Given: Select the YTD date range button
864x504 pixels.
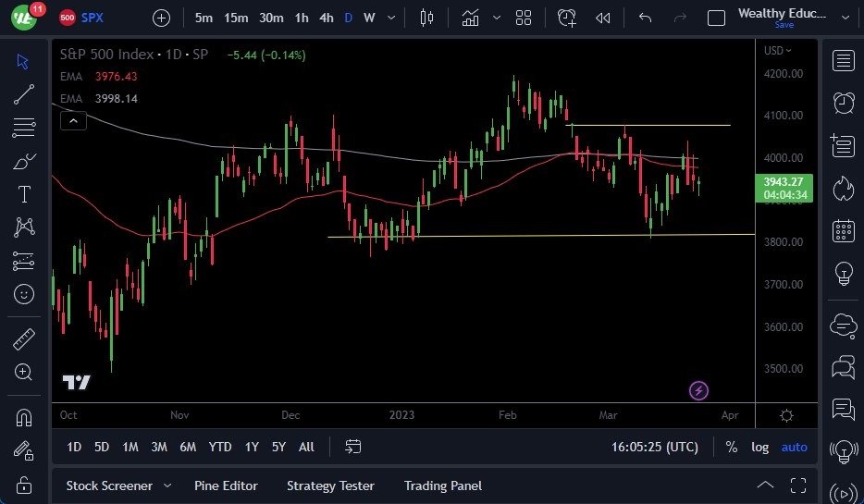Looking at the screenshot, I should (220, 447).
